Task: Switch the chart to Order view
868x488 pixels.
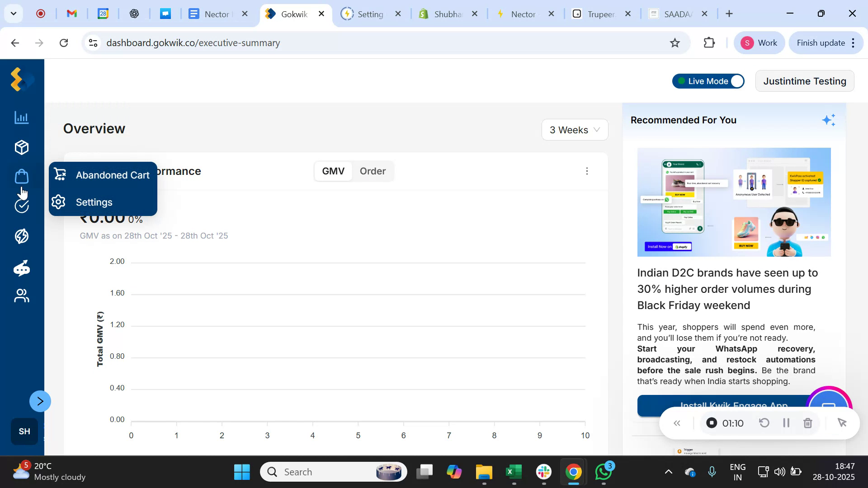Action: (373, 171)
